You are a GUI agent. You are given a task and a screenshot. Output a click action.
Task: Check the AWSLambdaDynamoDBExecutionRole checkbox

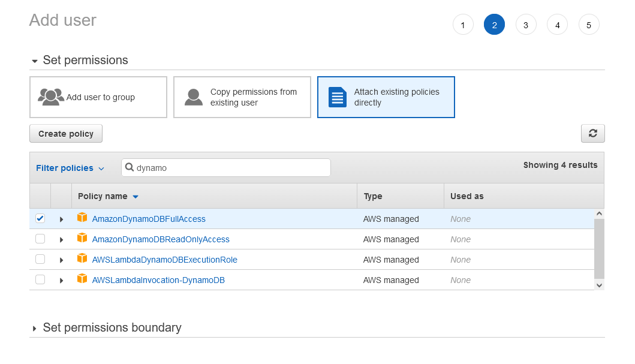click(40, 259)
